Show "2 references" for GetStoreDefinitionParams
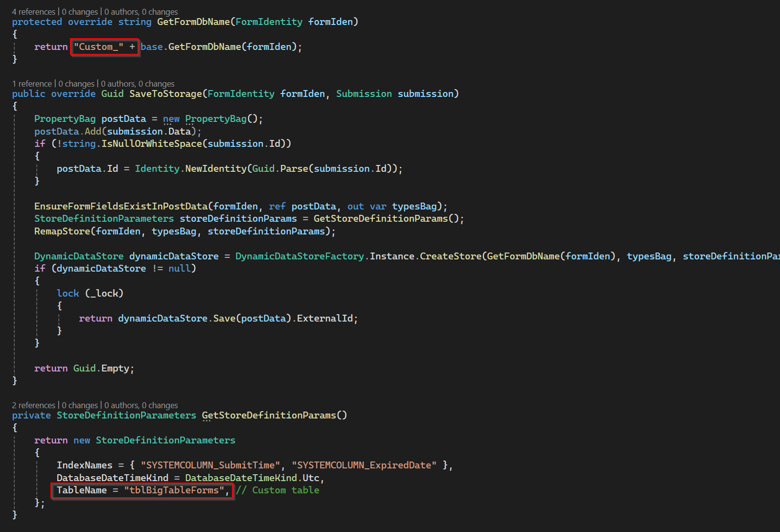 point(33,405)
